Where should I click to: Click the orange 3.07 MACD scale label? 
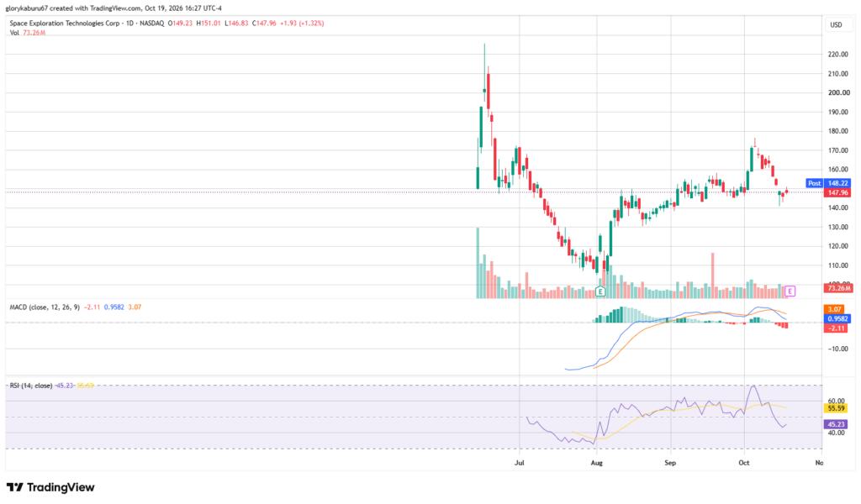(835, 309)
